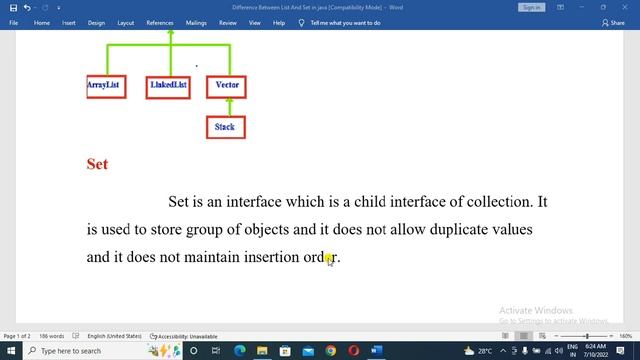
Task: Open Microsoft Edge from taskbar
Action: coord(240,351)
